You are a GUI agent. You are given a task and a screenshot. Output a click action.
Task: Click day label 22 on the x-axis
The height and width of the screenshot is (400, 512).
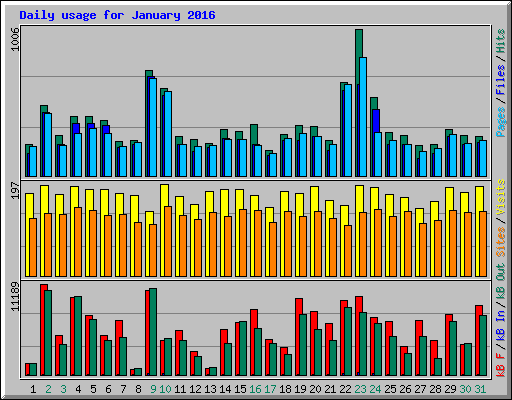tap(345, 389)
